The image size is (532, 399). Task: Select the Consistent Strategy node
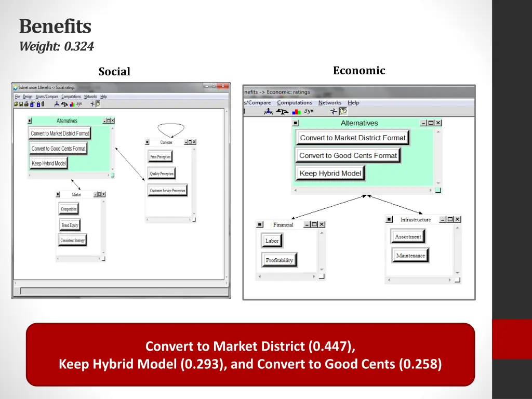click(72, 240)
